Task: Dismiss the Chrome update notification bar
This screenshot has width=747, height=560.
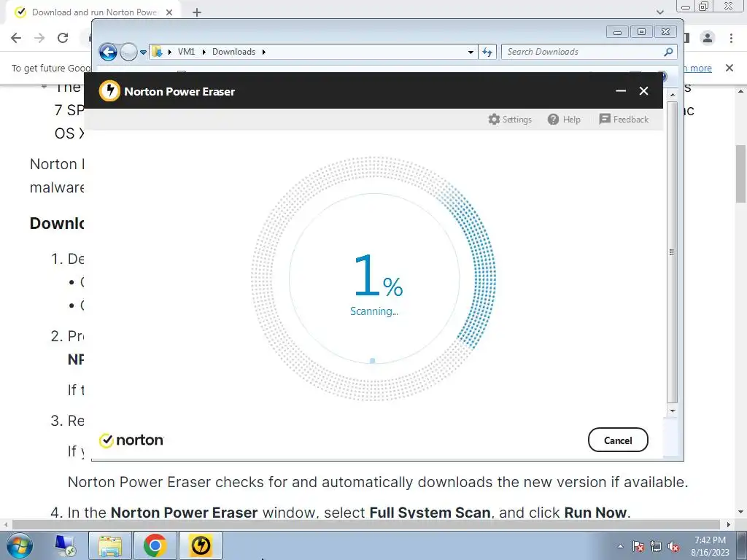Action: click(x=729, y=68)
